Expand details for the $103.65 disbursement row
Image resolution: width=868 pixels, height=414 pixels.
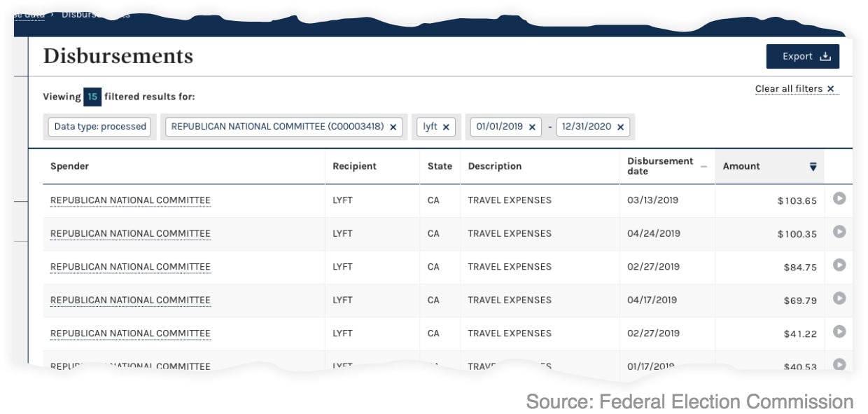[x=839, y=199]
